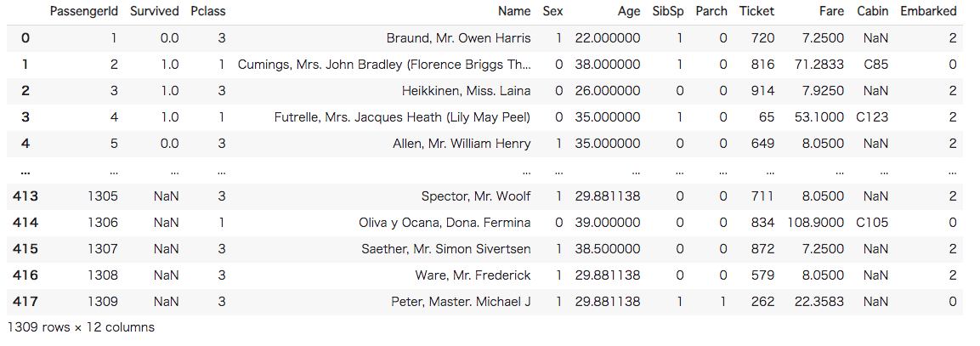980x346 pixels.
Task: Click the '1309 rows × 12 columns' summary text
Action: coord(81,326)
